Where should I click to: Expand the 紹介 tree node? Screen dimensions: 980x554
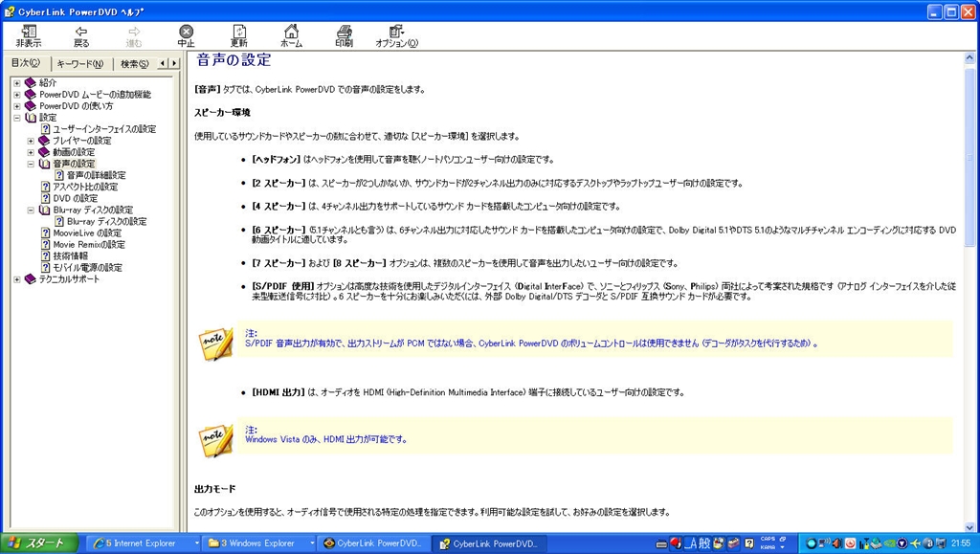click(17, 83)
